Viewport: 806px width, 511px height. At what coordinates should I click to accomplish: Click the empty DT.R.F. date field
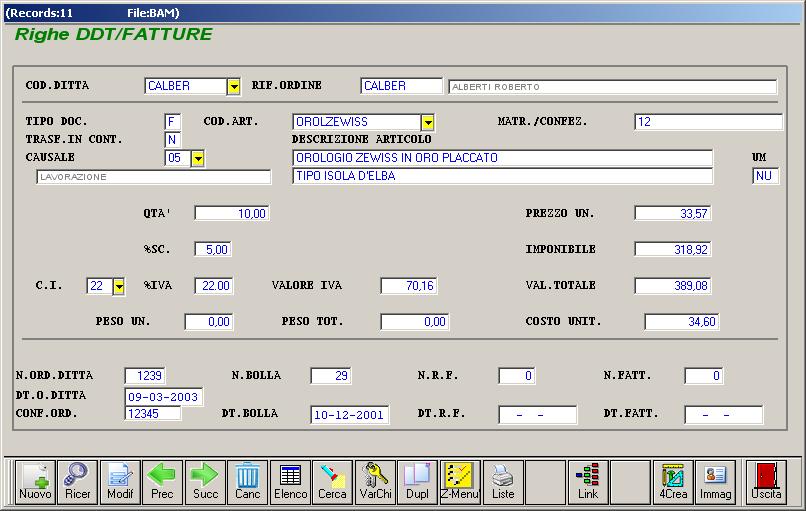point(538,415)
